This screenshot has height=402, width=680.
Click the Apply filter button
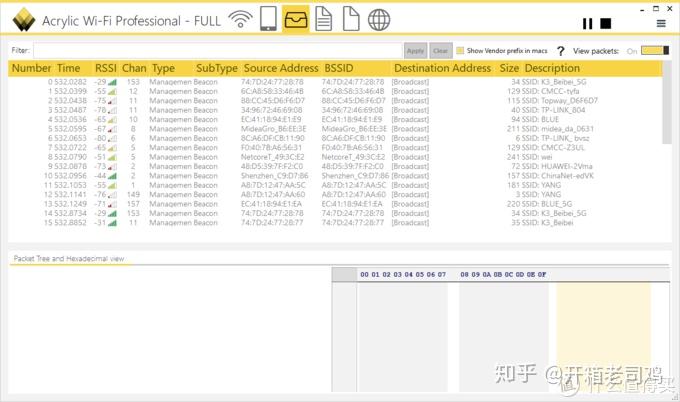click(x=415, y=51)
